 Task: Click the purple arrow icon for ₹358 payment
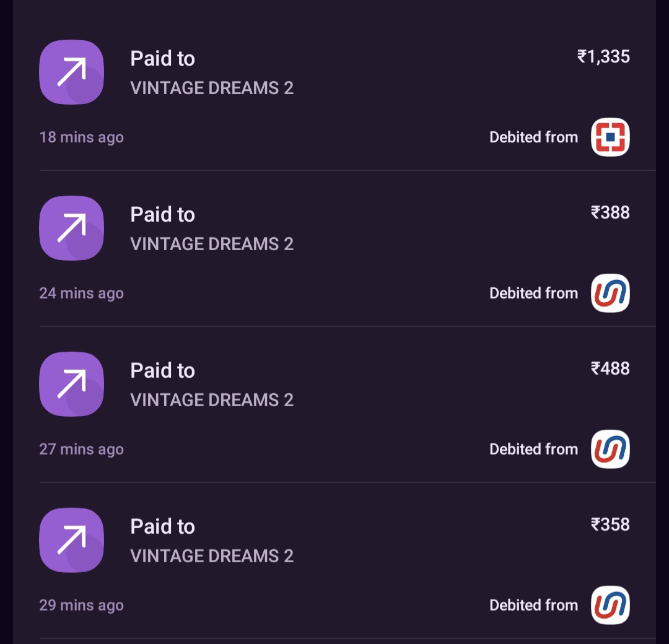click(x=71, y=541)
